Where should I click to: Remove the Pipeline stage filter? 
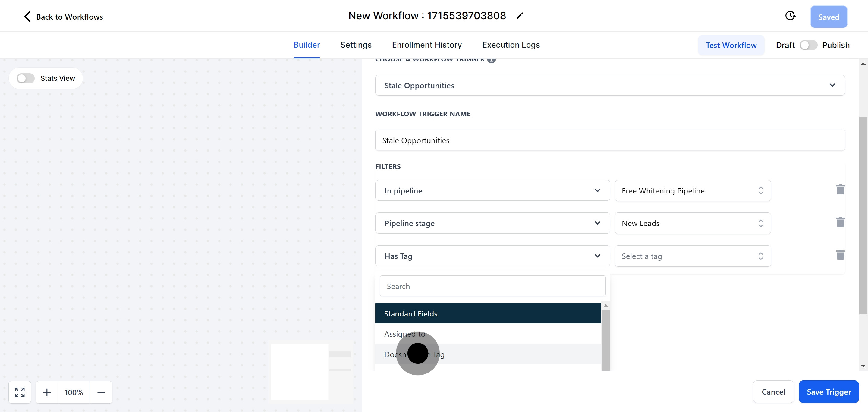840,222
